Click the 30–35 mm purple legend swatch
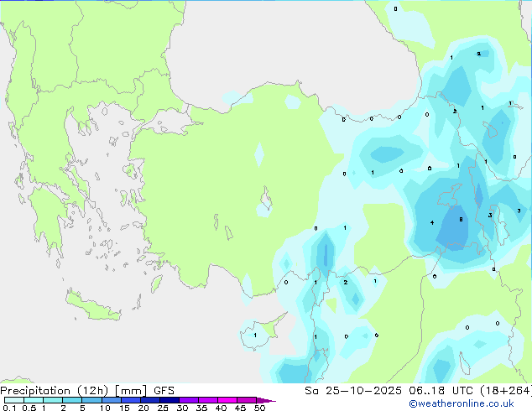This screenshot has width=532, height=411. pos(189,400)
